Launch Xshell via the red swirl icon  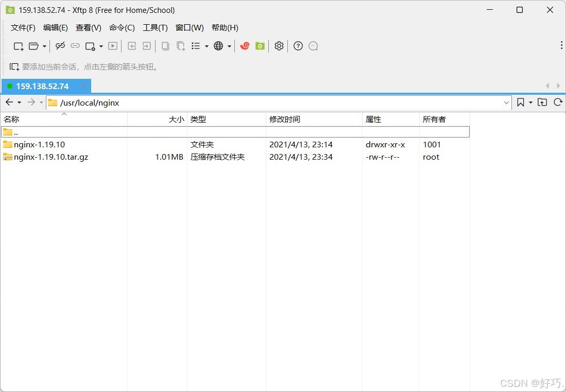point(245,46)
